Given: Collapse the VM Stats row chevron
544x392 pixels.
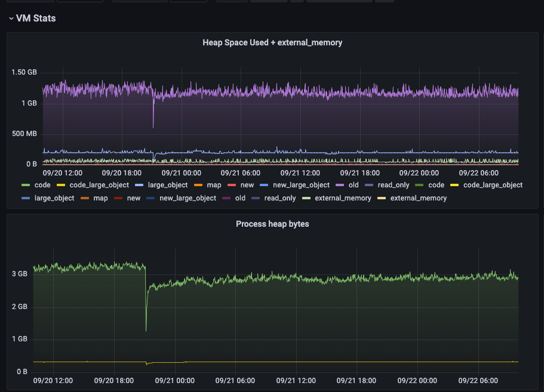Looking at the screenshot, I should [11, 18].
